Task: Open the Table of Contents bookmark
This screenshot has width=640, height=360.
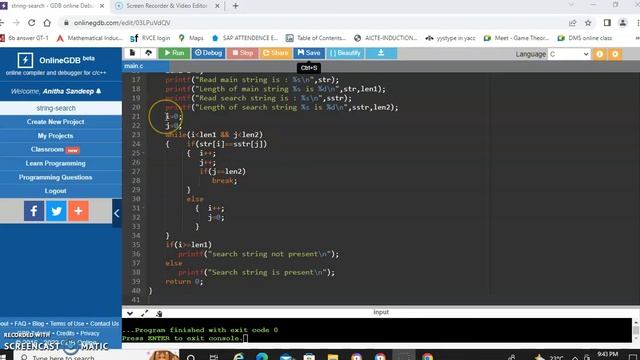Action: point(316,38)
